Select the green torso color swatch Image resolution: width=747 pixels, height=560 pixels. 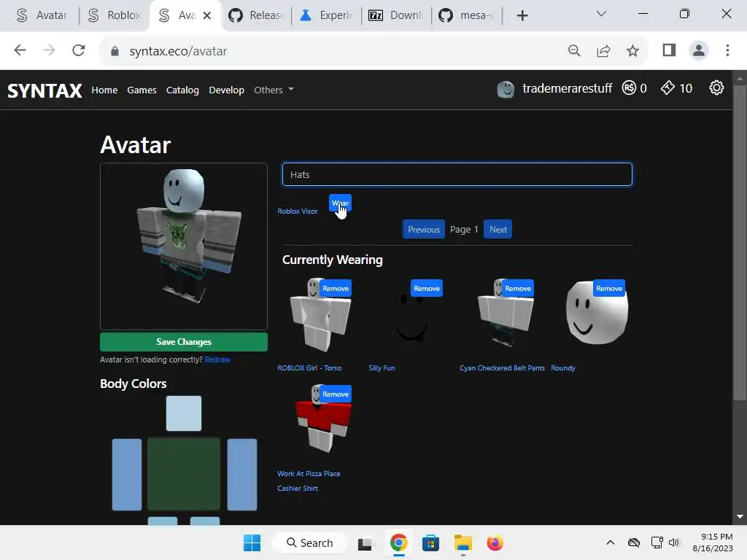coord(184,474)
